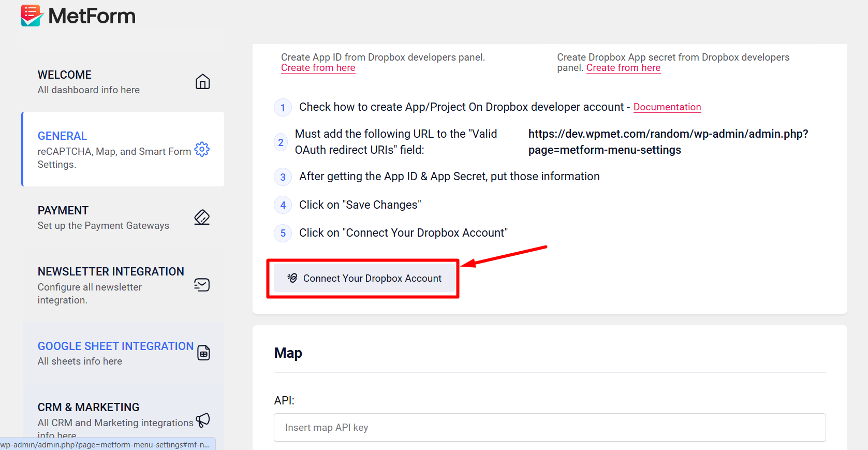
Task: Click the Map API key input field
Action: 550,428
